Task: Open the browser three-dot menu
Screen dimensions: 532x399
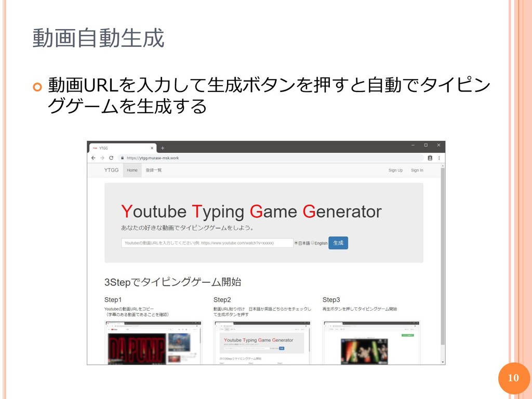Action: click(439, 158)
